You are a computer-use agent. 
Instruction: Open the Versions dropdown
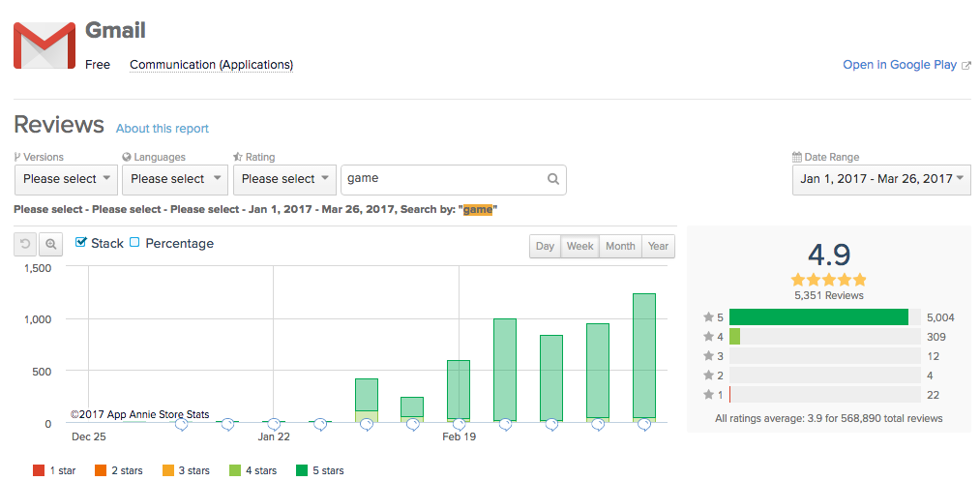click(66, 179)
